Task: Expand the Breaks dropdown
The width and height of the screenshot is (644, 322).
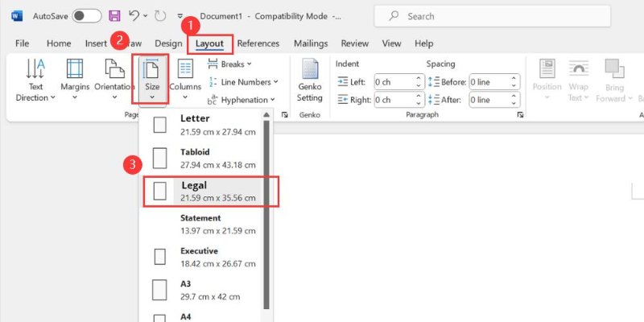Action: coord(229,64)
